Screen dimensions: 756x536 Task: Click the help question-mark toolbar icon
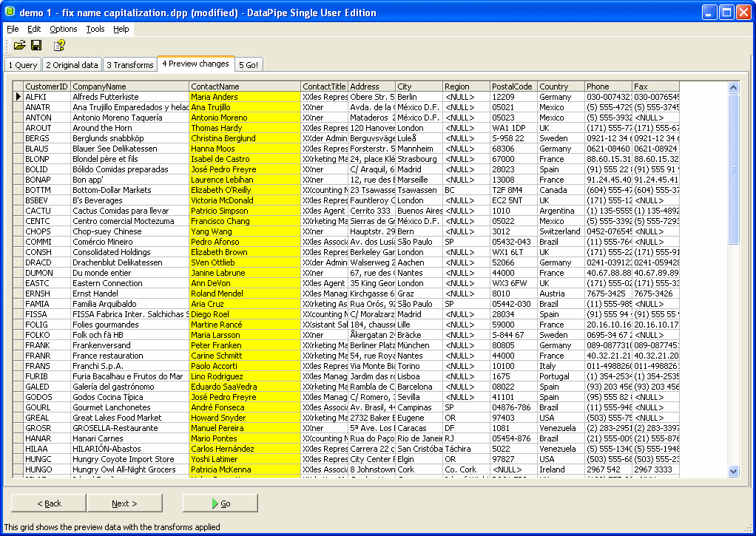pyautogui.click(x=59, y=46)
